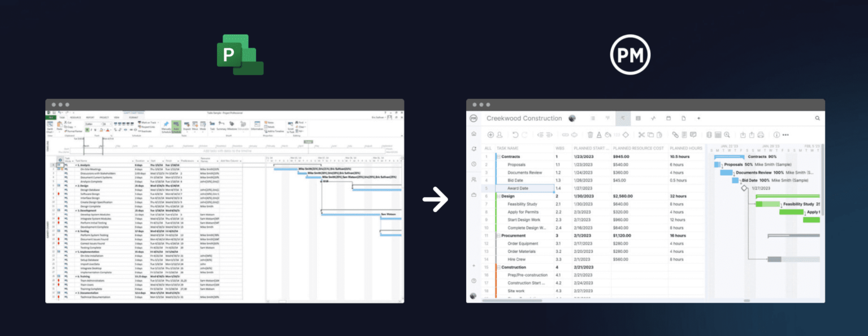Click the help question-mark button in sidebar

coord(473,279)
